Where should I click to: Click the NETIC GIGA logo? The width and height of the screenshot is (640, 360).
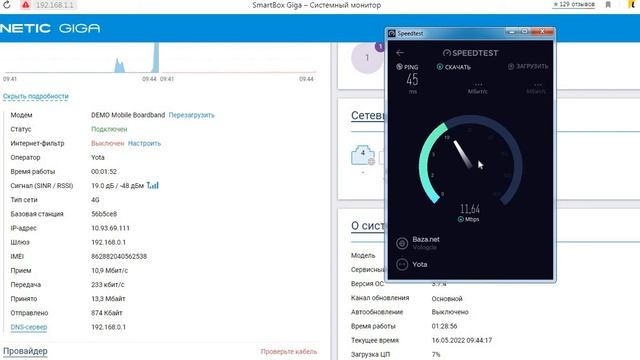pyautogui.click(x=50, y=28)
